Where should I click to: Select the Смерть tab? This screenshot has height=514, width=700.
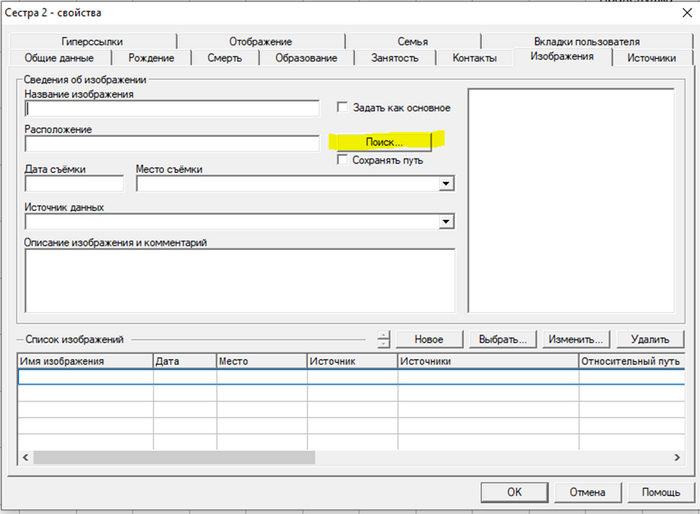click(x=224, y=58)
